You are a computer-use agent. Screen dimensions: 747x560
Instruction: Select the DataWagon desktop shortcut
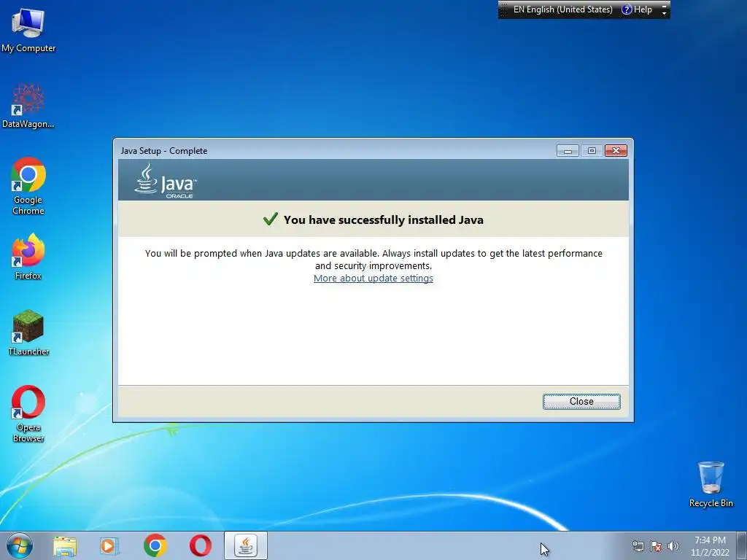pyautogui.click(x=28, y=106)
